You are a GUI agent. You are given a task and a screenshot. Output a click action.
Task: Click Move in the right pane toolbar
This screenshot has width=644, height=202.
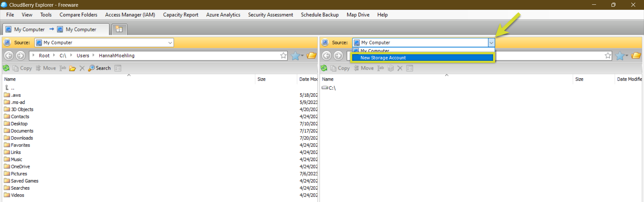click(364, 68)
